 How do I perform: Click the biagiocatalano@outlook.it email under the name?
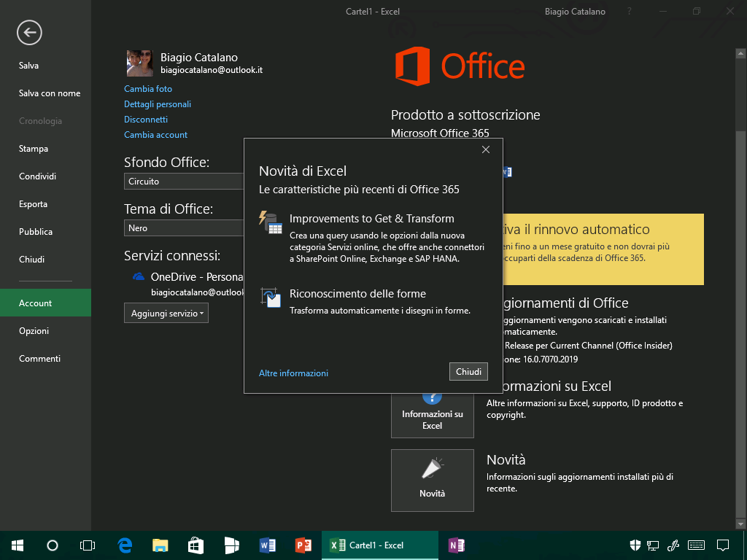click(212, 70)
